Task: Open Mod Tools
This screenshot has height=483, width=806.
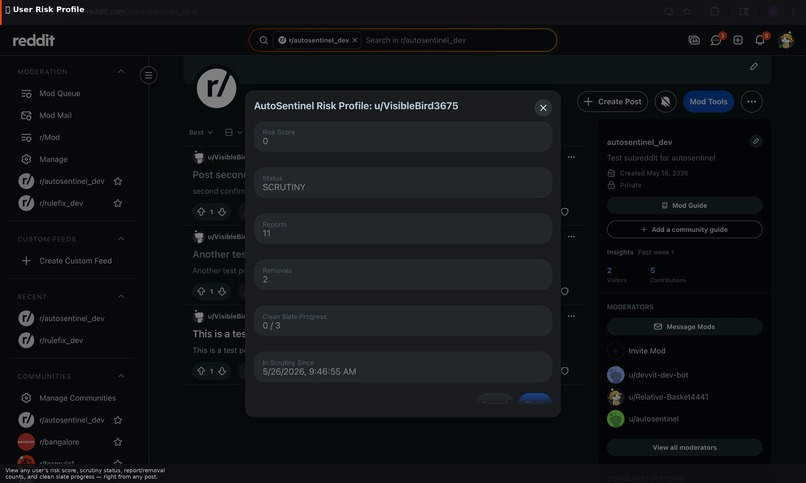Action: coord(708,102)
